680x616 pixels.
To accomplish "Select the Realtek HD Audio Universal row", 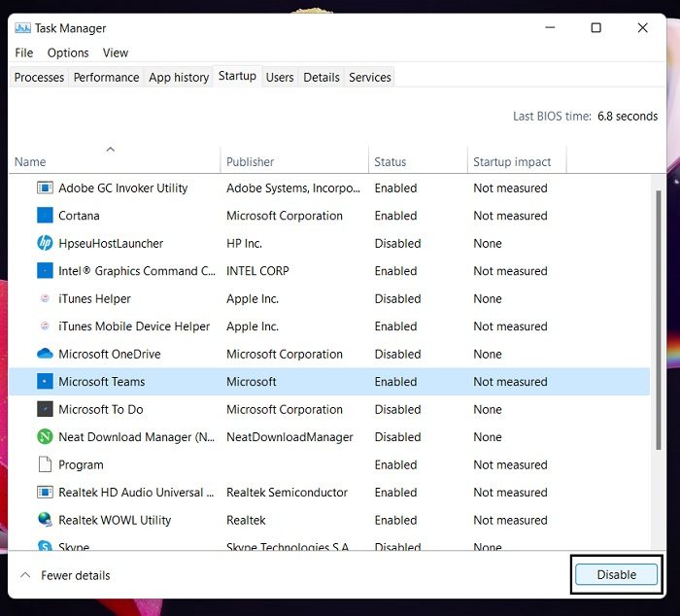I will coord(131,493).
